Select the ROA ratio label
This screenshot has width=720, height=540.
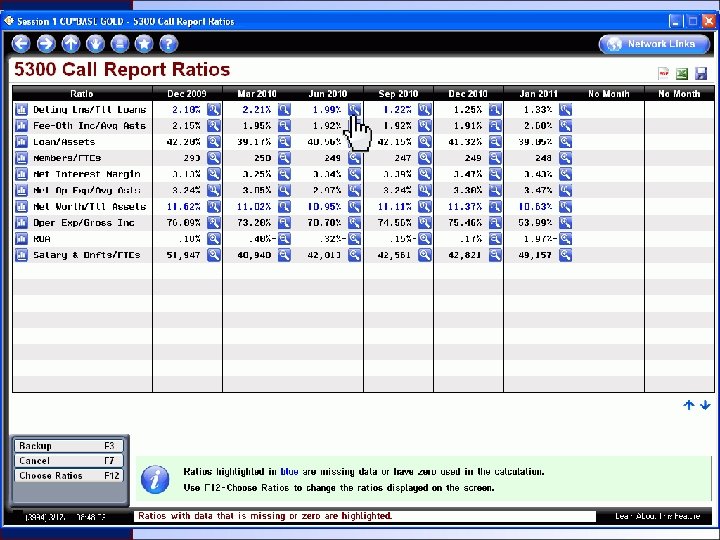coord(42,239)
